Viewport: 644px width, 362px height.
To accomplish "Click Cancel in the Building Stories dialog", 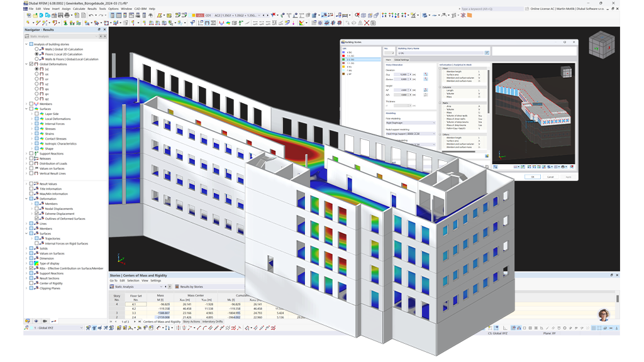I will click(x=551, y=176).
